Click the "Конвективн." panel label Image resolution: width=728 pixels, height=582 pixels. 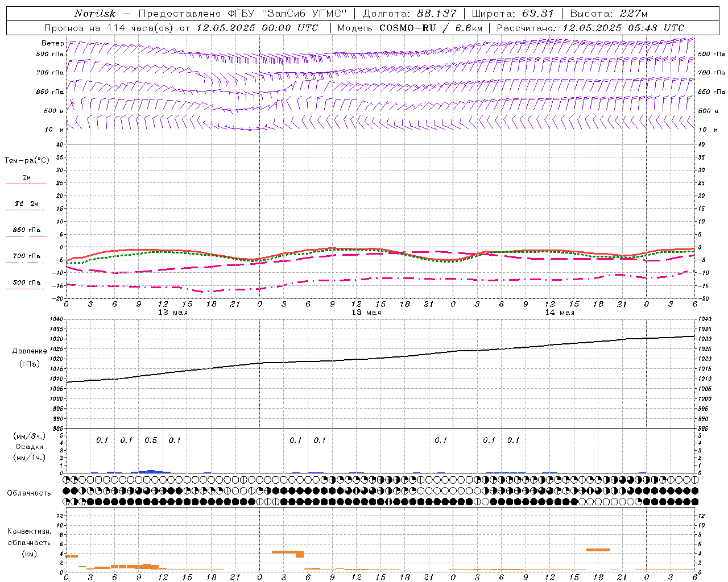[x=30, y=531]
